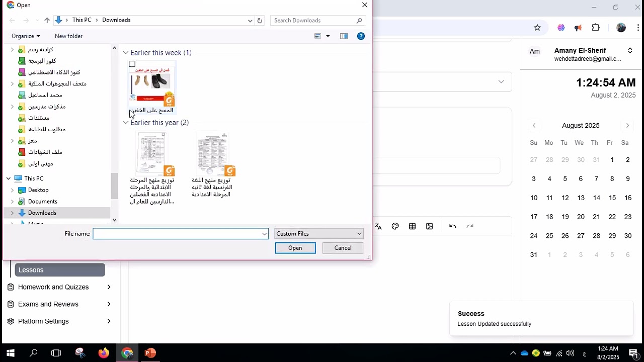Insert an image from editor toolbar
The height and width of the screenshot is (362, 644).
430,227
